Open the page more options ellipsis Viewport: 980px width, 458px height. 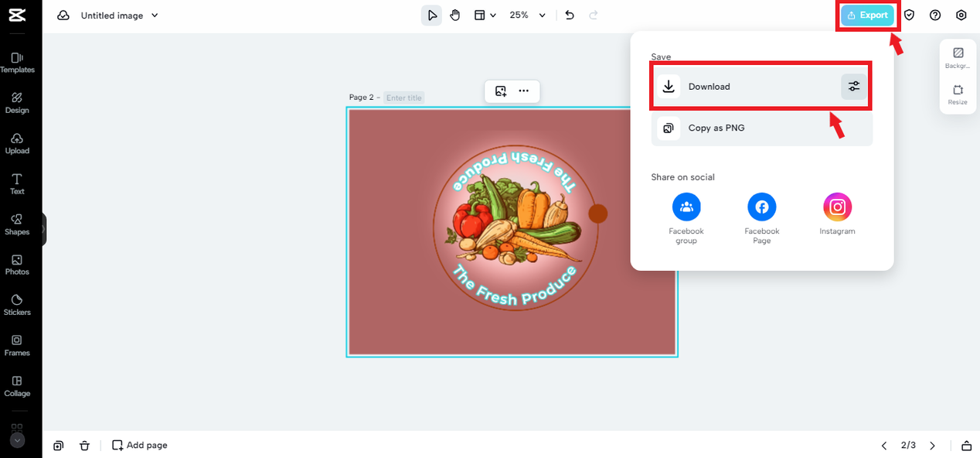tap(524, 91)
